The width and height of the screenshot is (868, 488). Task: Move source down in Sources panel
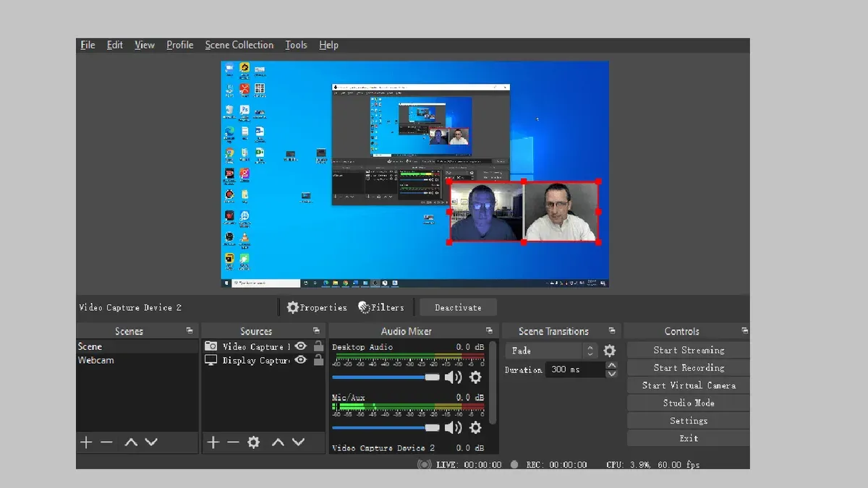coord(298,442)
